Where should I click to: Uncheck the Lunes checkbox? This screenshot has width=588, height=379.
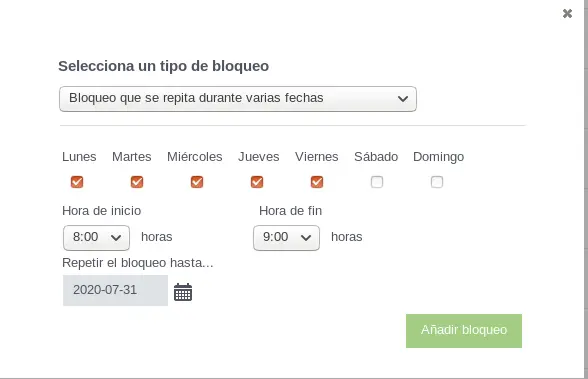(77, 182)
